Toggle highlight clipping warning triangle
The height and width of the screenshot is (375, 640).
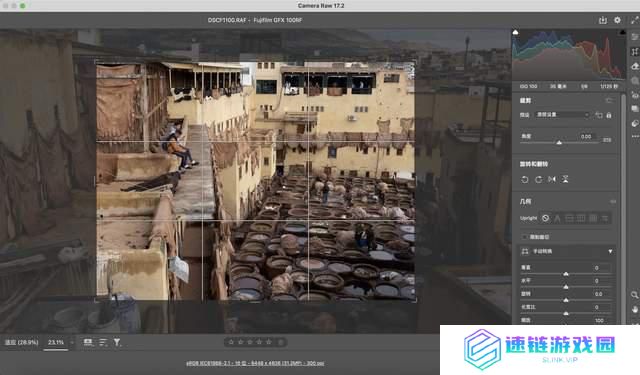click(x=622, y=32)
